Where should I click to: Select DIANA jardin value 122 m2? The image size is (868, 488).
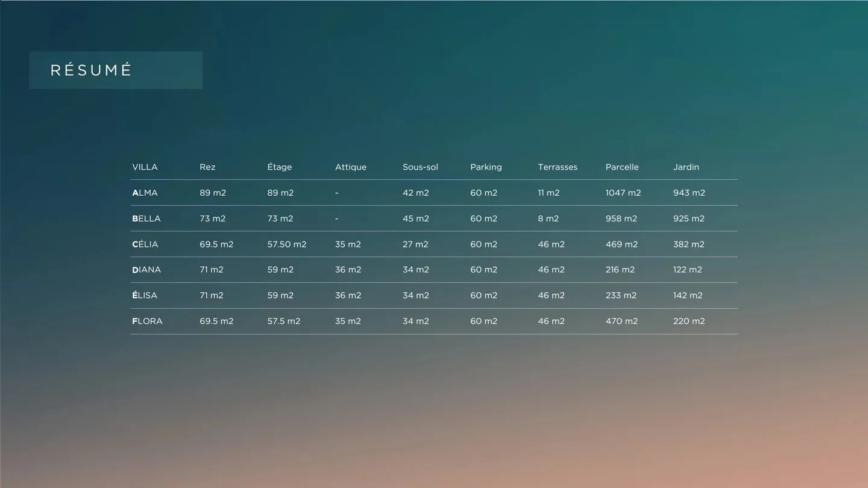click(688, 270)
